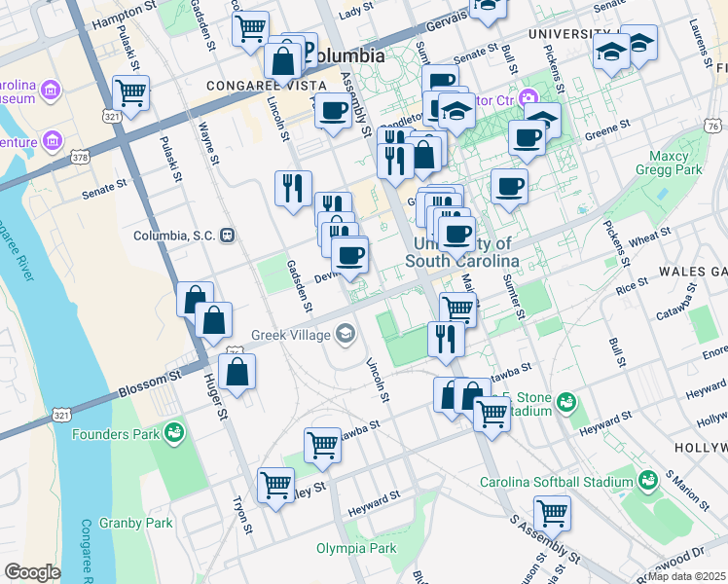Click the Lady St street label
Image resolution: width=728 pixels, height=584 pixels.
pyautogui.click(x=356, y=11)
